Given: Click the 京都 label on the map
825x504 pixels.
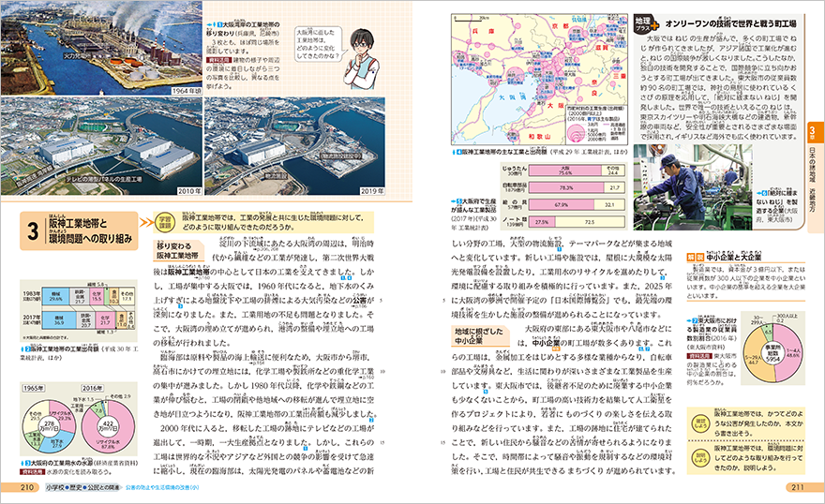Looking at the screenshot, I should (561, 26).
